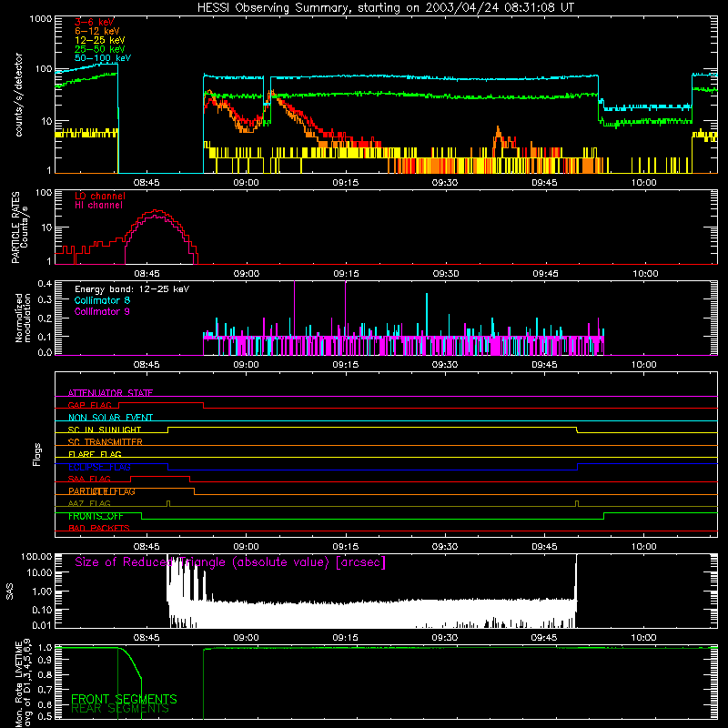Click the Flags vertical axis label

point(37,454)
